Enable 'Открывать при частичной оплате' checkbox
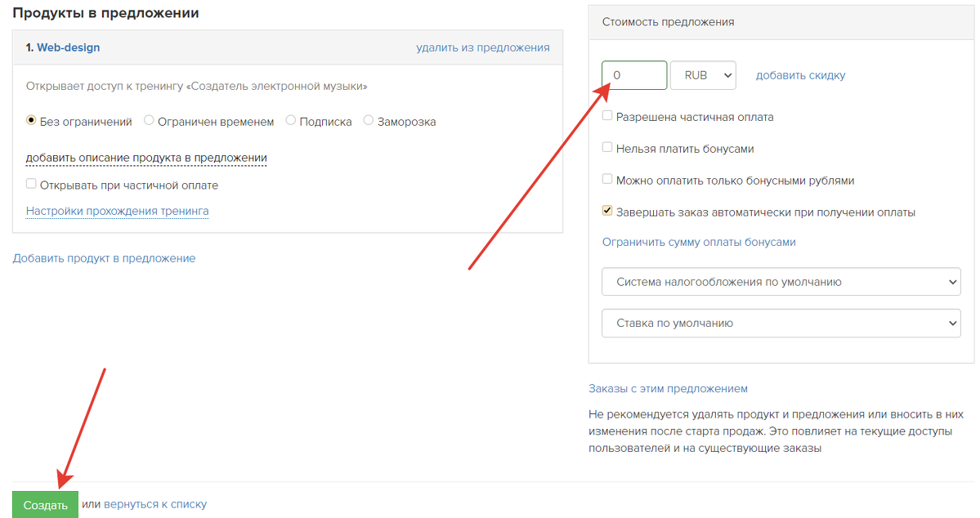 click(31, 184)
